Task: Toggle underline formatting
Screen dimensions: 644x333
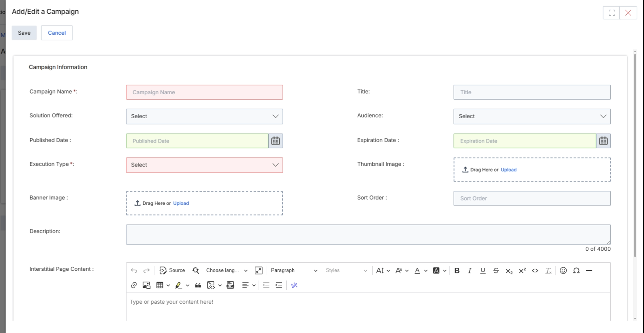Action: (x=483, y=270)
